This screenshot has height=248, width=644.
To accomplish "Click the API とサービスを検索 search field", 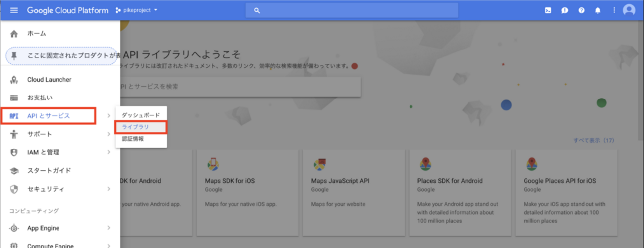I will click(240, 87).
